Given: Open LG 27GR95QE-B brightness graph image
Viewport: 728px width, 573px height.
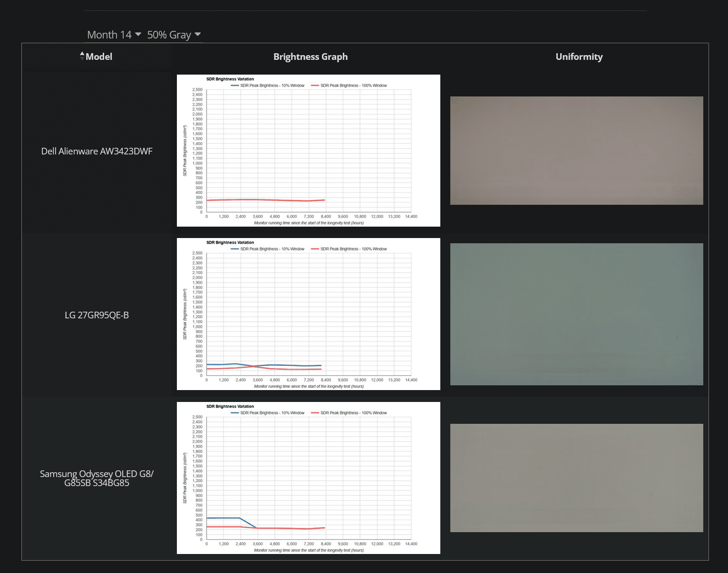Looking at the screenshot, I should point(309,314).
